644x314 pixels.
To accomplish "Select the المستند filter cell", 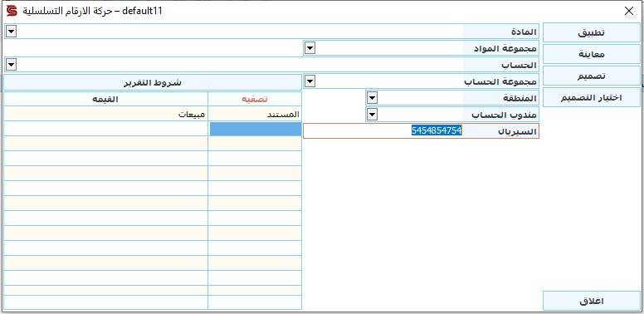I will click(x=255, y=114).
